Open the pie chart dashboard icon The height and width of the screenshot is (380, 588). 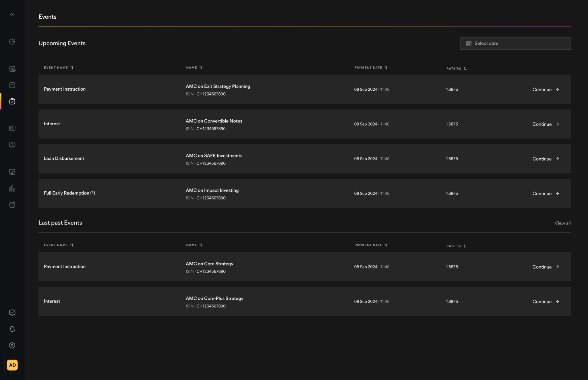(x=12, y=42)
